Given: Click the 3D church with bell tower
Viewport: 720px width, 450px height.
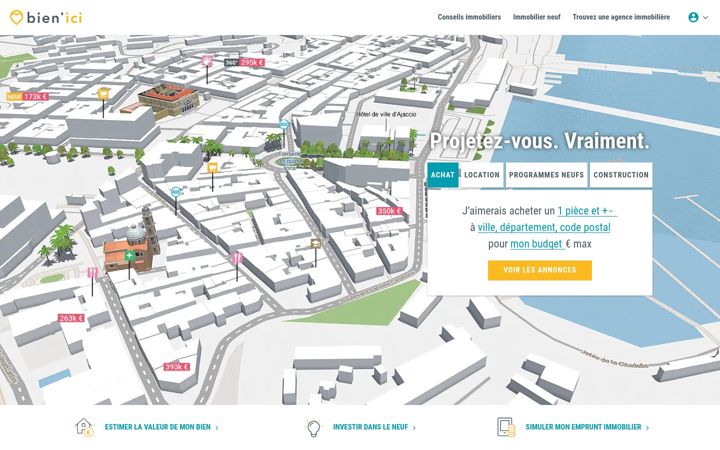Looking at the screenshot, I should (131, 242).
